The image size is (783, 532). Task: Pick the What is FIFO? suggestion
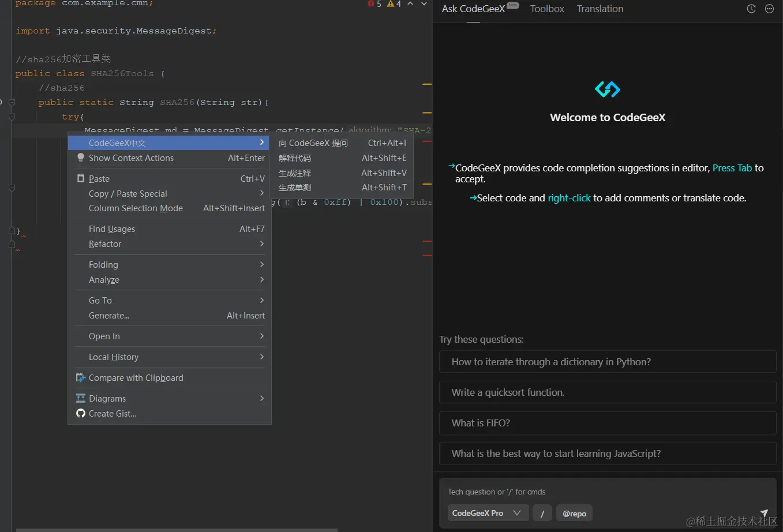coord(608,423)
